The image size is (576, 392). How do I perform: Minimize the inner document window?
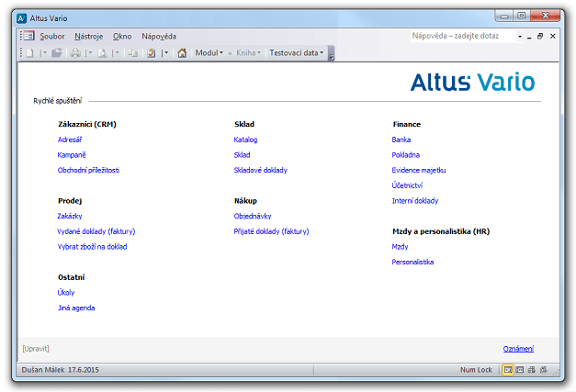pyautogui.click(x=529, y=37)
